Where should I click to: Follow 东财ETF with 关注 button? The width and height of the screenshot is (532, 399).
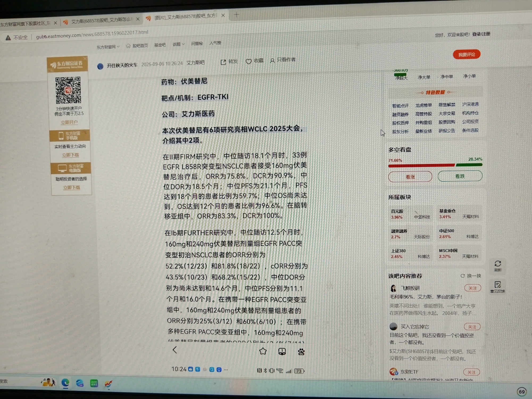(x=472, y=372)
